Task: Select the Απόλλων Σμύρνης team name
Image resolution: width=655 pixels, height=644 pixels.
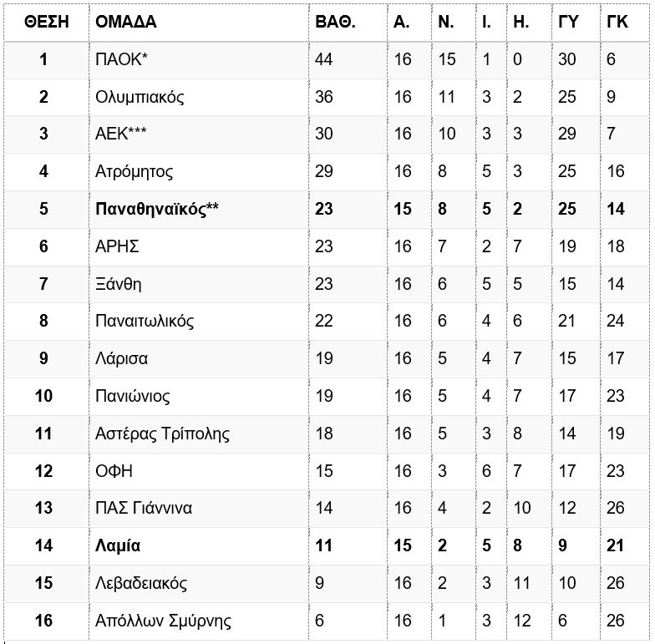Action: (x=164, y=621)
